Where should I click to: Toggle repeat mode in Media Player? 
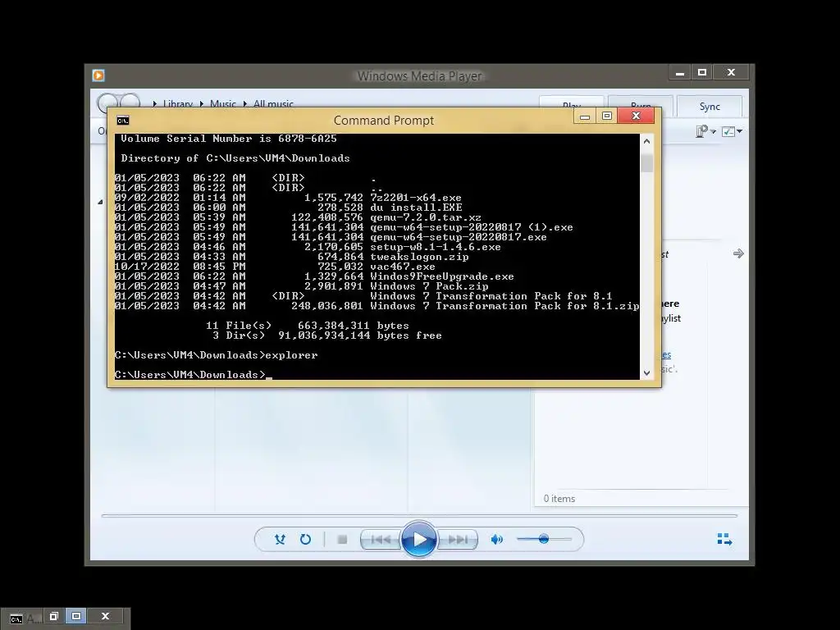click(305, 540)
